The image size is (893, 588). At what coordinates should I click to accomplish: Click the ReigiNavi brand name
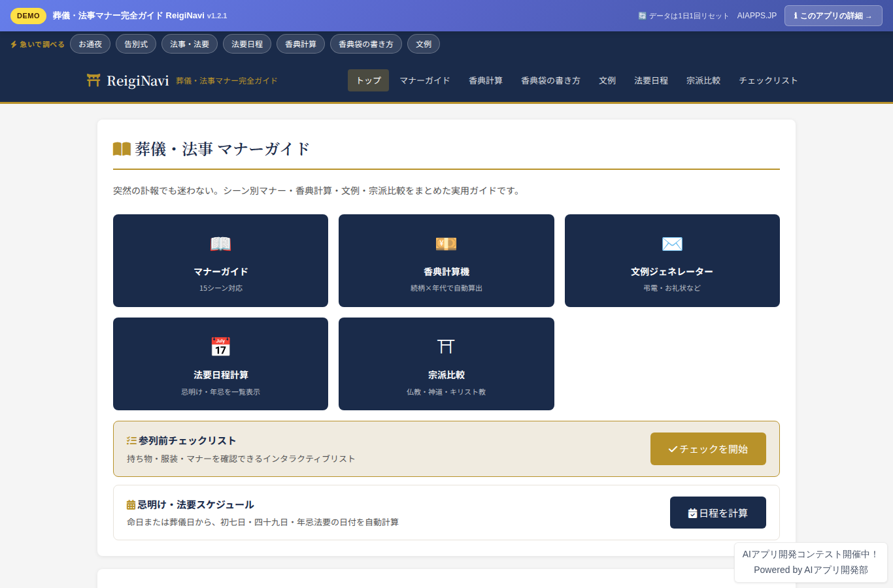click(x=138, y=80)
